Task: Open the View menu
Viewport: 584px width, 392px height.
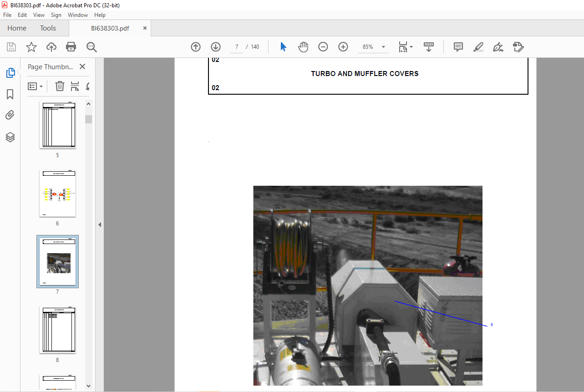Action: click(39, 15)
